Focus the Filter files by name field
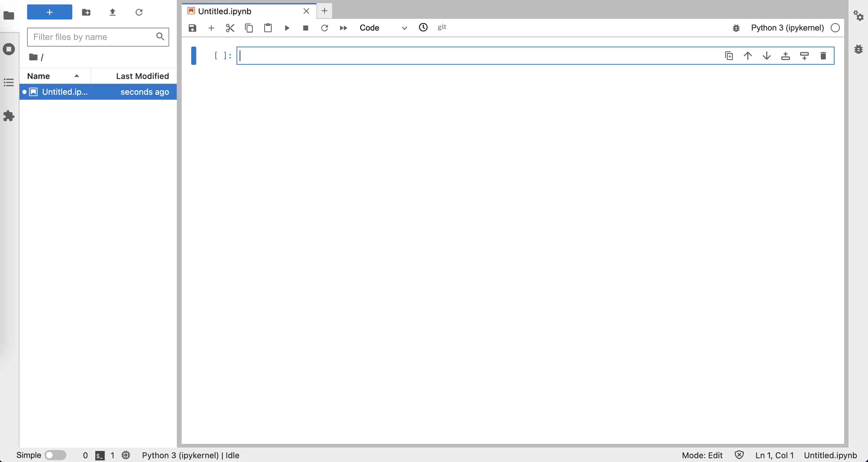Viewport: 868px width, 462px height. click(98, 37)
